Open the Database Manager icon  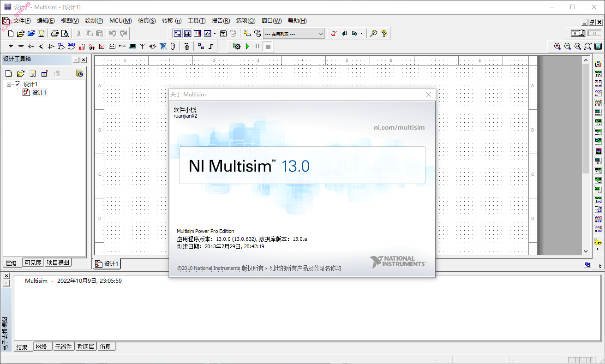[258, 34]
